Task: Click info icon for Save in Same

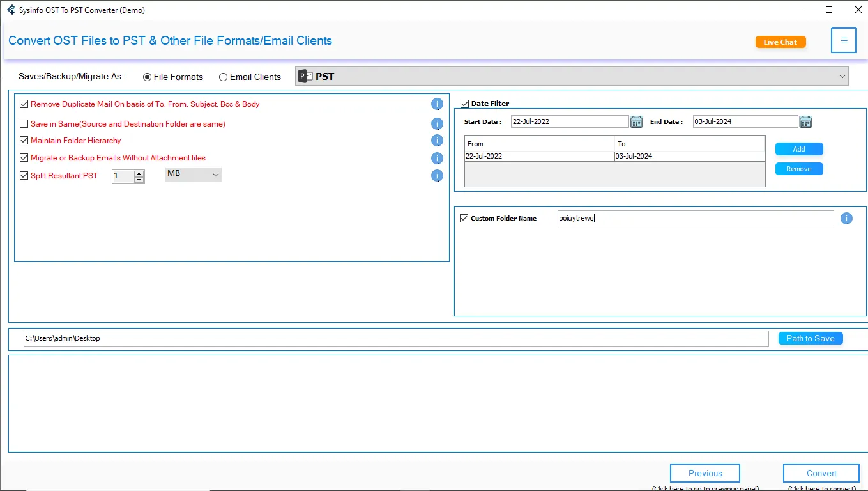Action: pos(437,124)
